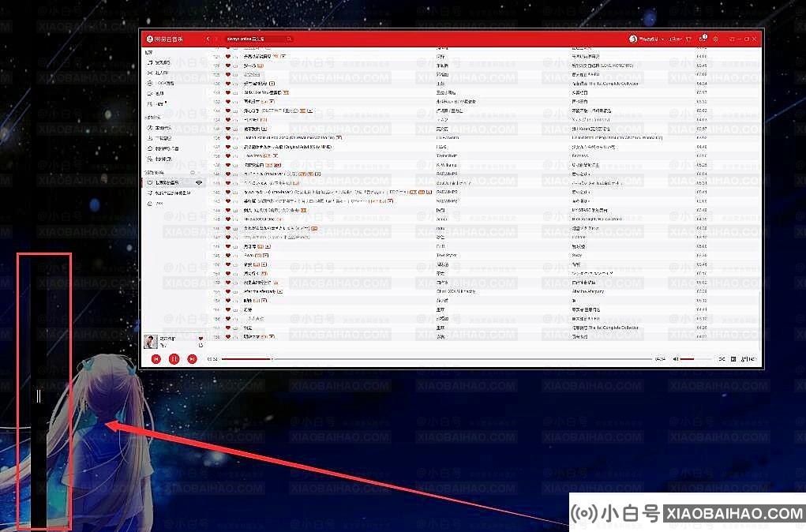Screen dimensions: 806x532
Task: Open LOOK直播 in the sidebar
Action: pos(161,83)
